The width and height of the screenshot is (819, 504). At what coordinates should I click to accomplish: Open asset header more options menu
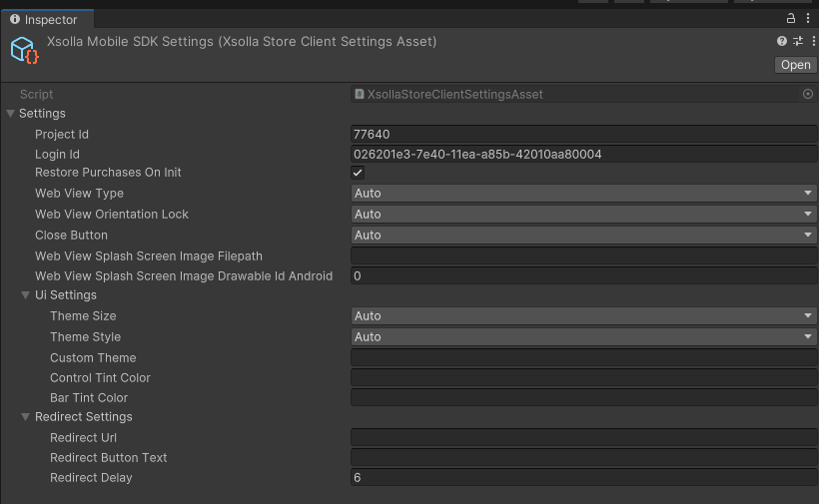pos(813,41)
